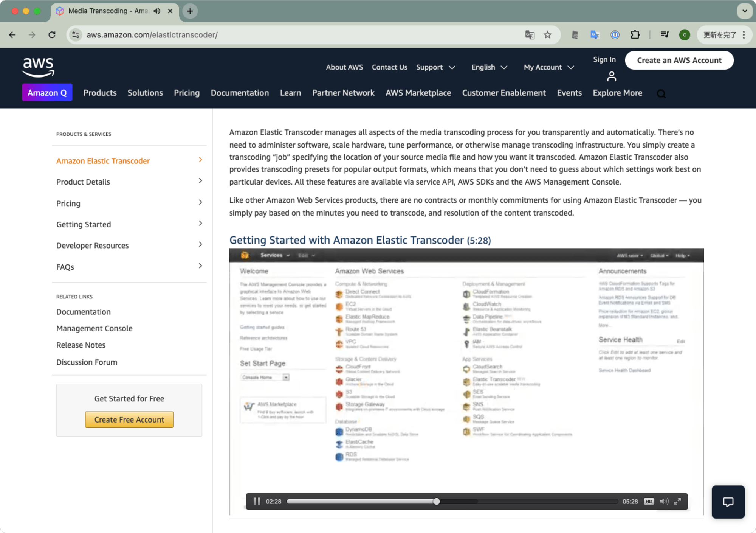Expand sidebar Pricing chevron
Image resolution: width=756 pixels, height=533 pixels.
click(x=200, y=202)
